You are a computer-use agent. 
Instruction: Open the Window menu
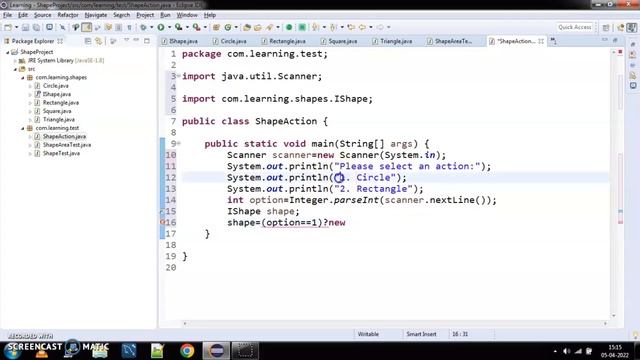187,15
